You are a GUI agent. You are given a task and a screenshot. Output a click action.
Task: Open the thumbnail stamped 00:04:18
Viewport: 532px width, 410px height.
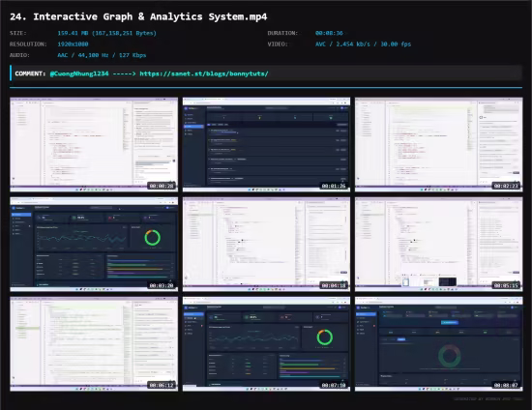point(266,245)
